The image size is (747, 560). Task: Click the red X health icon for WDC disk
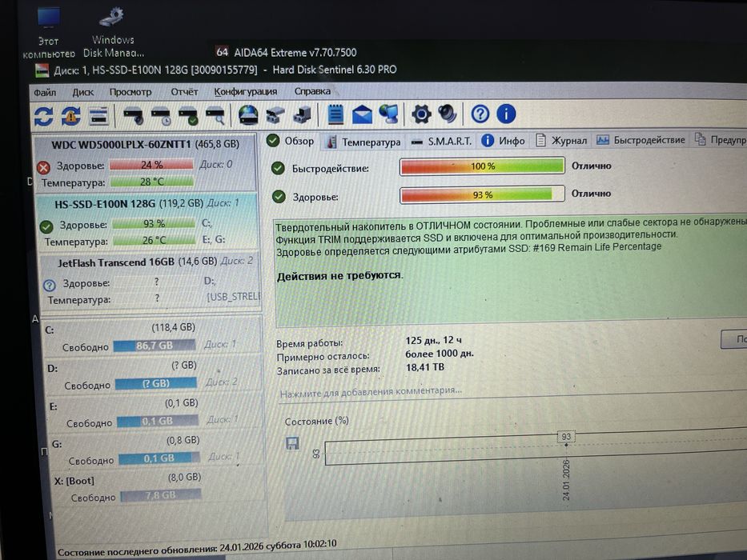point(43,168)
